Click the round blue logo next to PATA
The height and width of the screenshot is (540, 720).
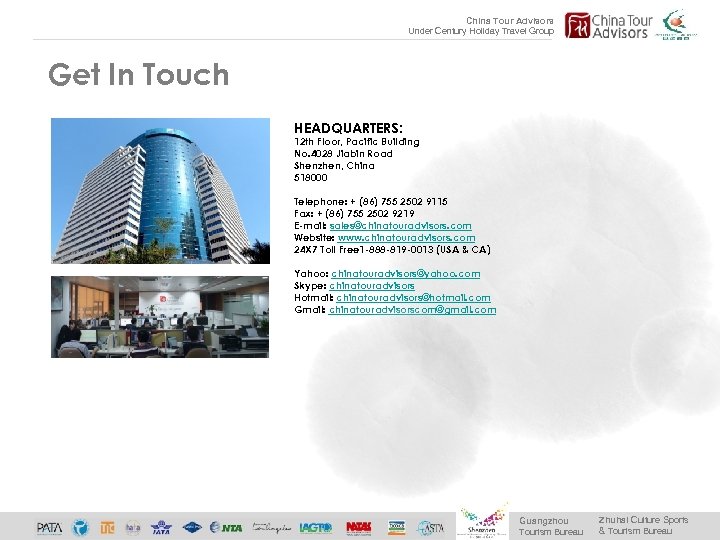pyautogui.click(x=80, y=528)
